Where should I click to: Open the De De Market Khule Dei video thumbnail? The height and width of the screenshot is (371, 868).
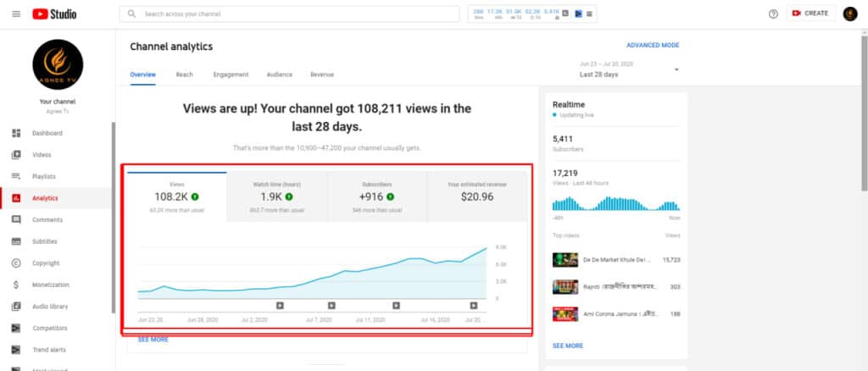pyautogui.click(x=565, y=259)
